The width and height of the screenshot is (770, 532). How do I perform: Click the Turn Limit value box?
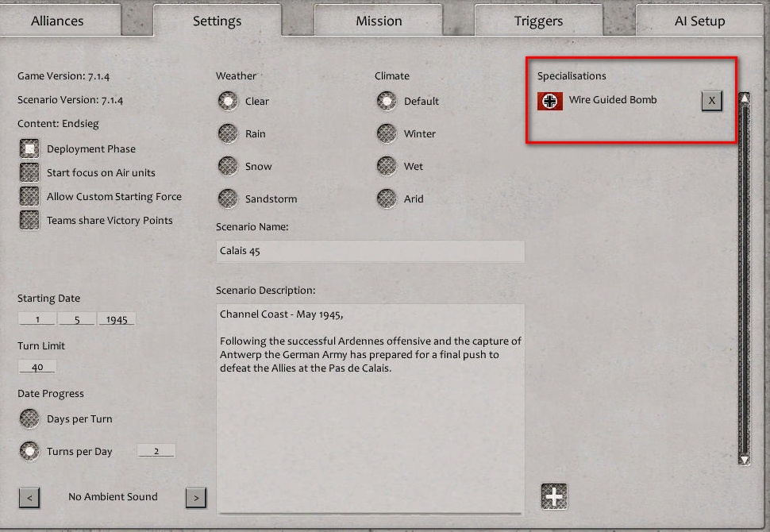pyautogui.click(x=37, y=366)
